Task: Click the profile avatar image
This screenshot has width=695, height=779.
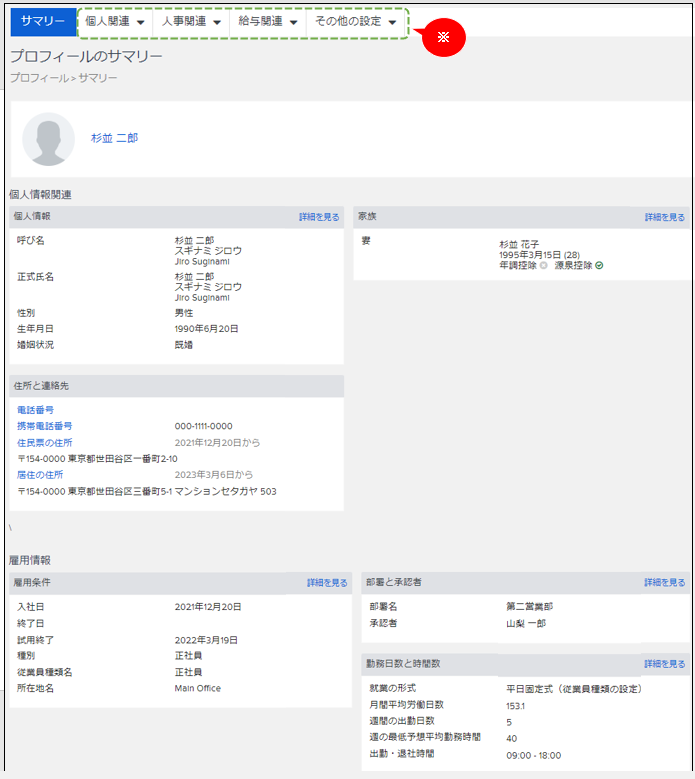Action: [x=48, y=138]
